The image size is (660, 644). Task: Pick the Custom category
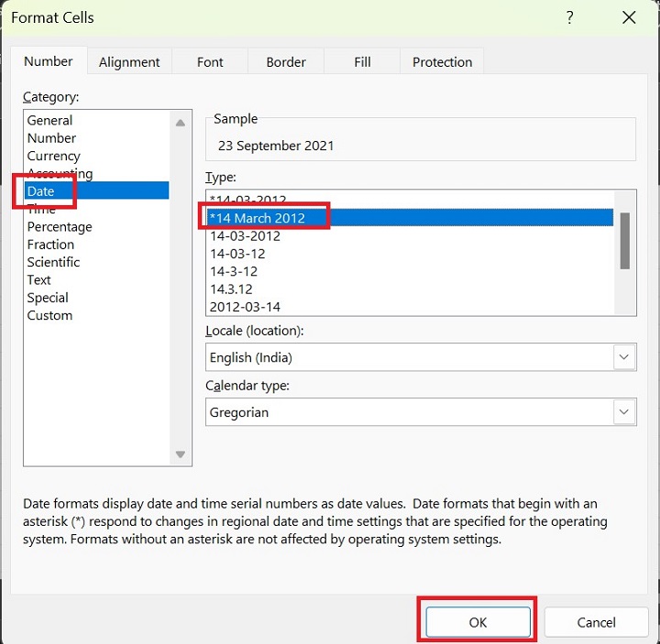pos(49,315)
